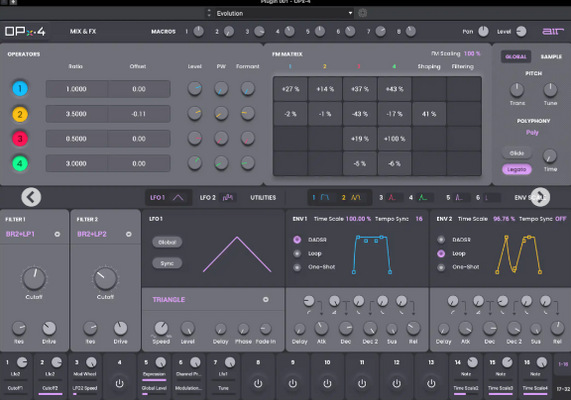Viewport: 571px width, 400px height.
Task: Change ENV 1 Tempo Sync value 16
Action: click(419, 219)
